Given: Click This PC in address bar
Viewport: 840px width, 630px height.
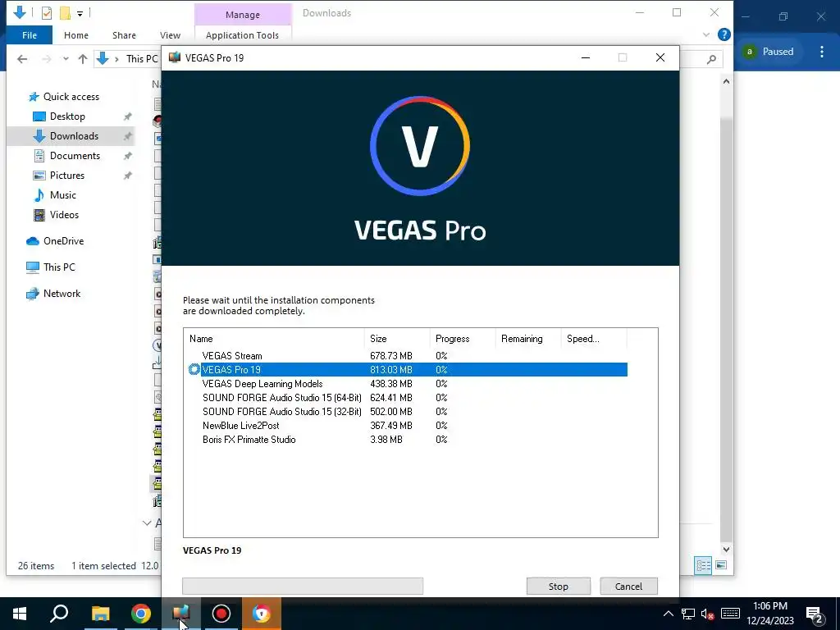Looking at the screenshot, I should pyautogui.click(x=142, y=59).
